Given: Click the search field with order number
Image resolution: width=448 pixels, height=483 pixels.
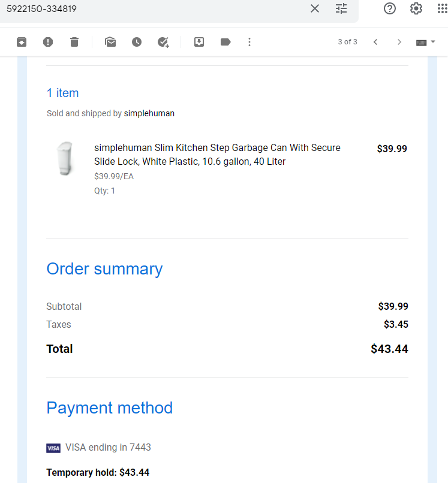Looking at the screenshot, I should tap(154, 8).
